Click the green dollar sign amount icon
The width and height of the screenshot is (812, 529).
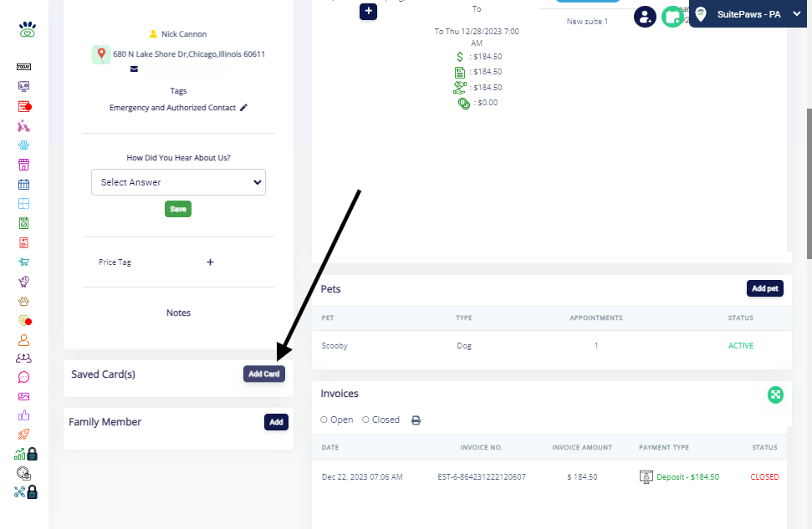[459, 57]
